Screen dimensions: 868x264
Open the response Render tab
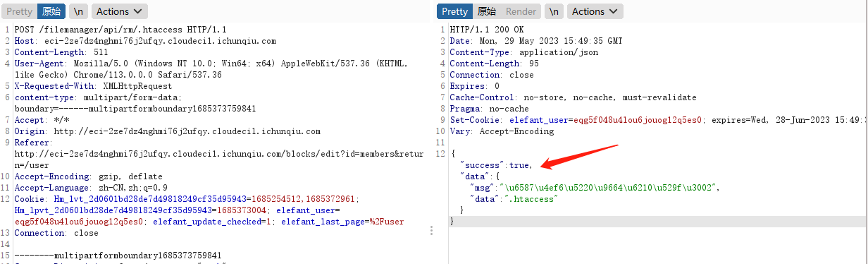coord(521,11)
